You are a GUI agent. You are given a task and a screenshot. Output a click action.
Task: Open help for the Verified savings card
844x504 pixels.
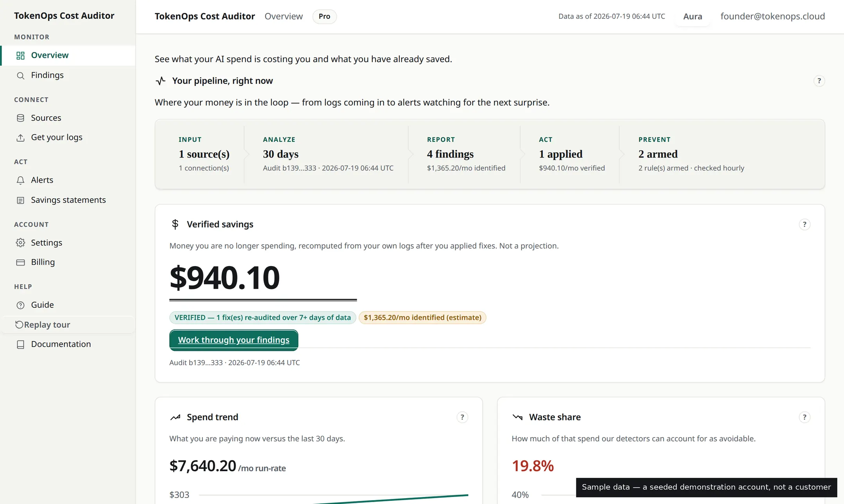tap(805, 224)
